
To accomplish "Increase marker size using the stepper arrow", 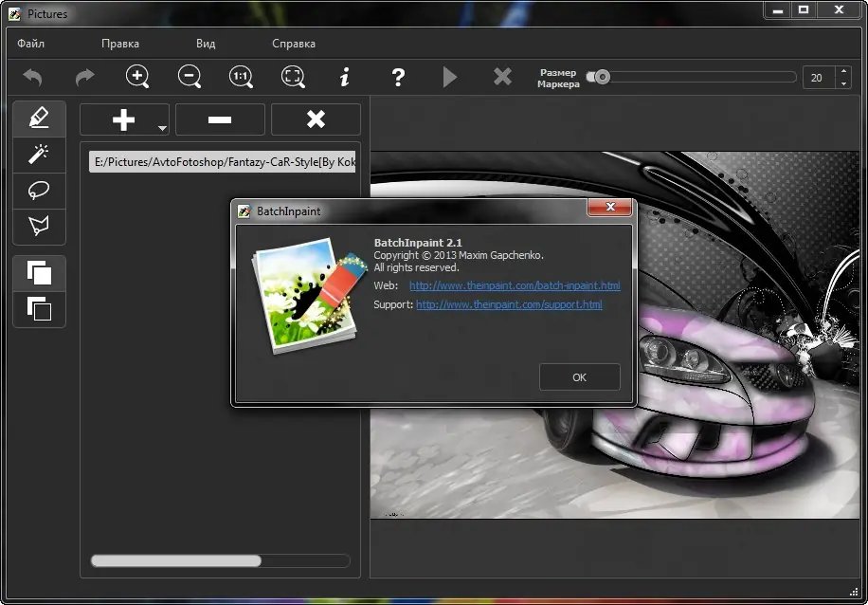I will click(x=842, y=71).
